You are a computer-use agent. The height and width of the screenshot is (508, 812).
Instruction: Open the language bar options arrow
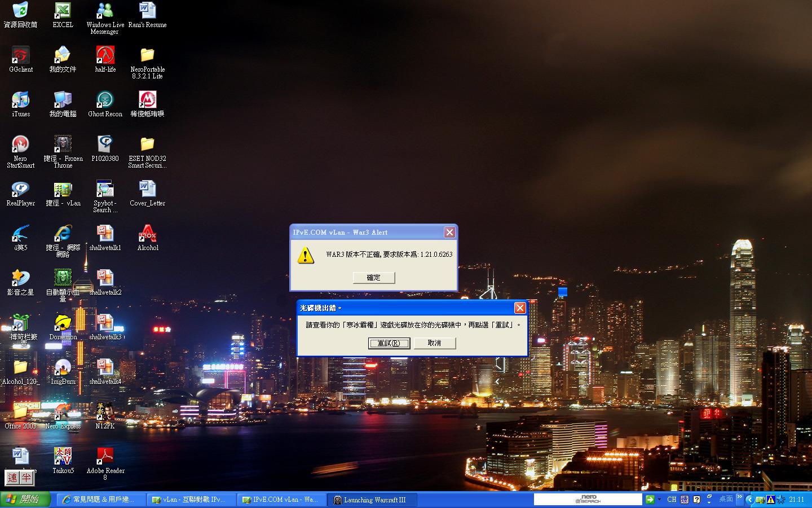pyautogui.click(x=709, y=501)
